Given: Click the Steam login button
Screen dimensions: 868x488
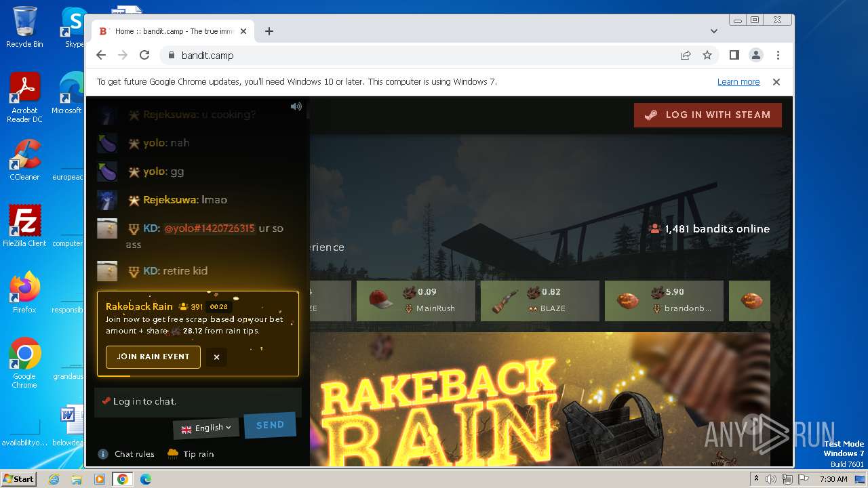Looking at the screenshot, I should click(708, 115).
